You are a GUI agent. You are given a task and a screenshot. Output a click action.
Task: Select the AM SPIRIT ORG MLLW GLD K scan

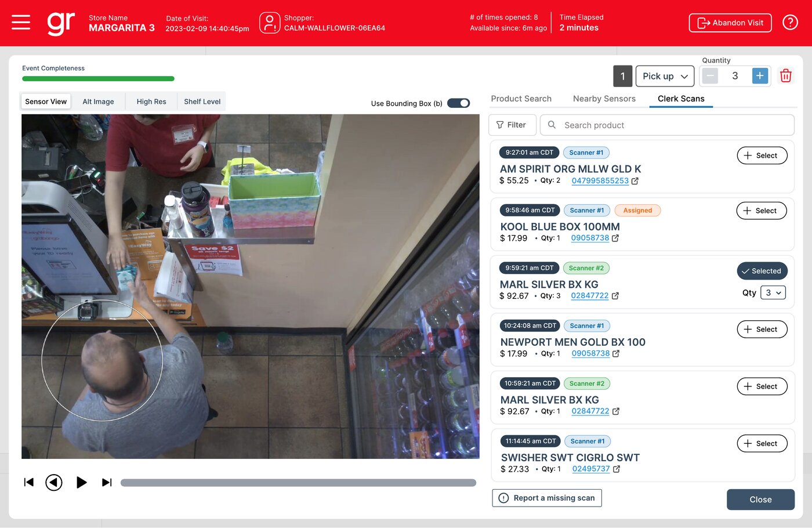click(x=762, y=155)
